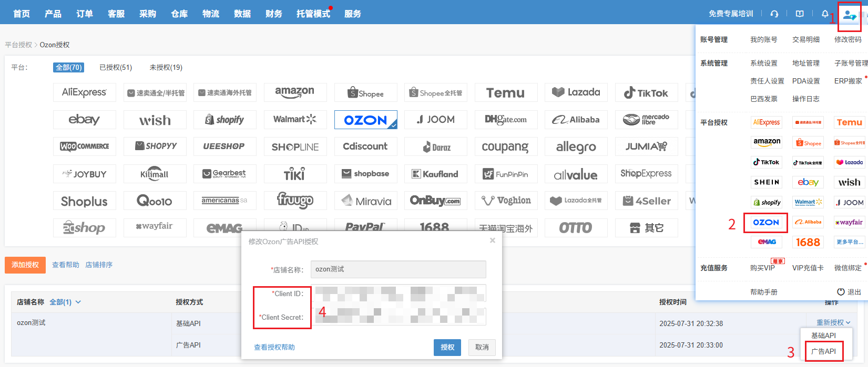Choose 广告API in the 重新授权 dropdown menu

[x=824, y=351]
